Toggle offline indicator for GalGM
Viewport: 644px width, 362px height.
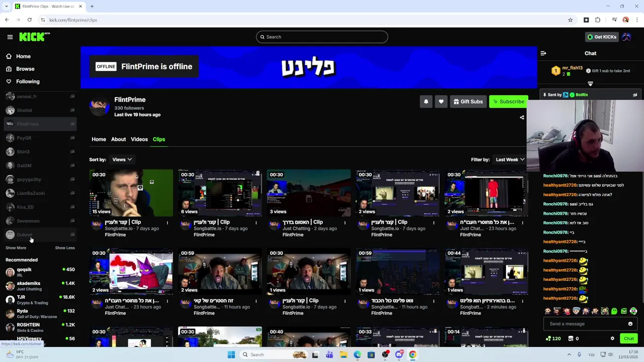tap(72, 165)
